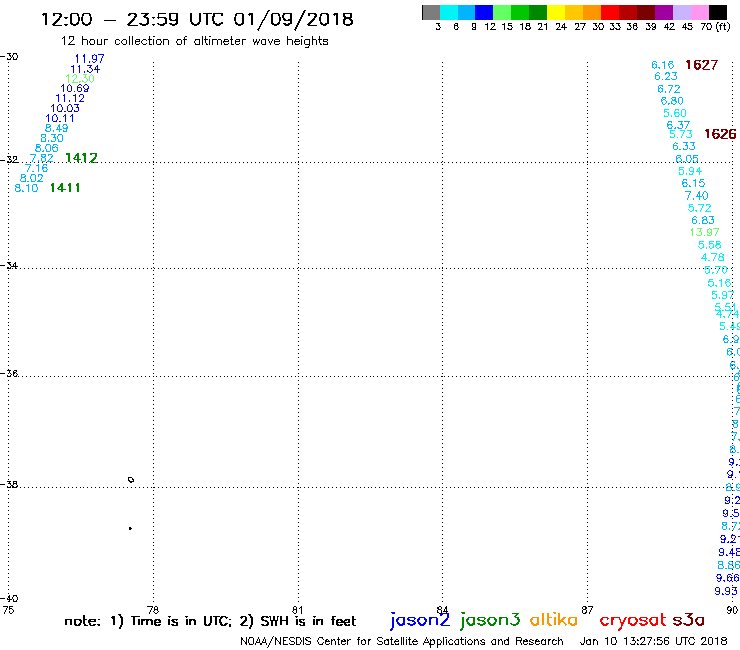Select the s3a satellite label
The height and width of the screenshot is (650, 740).
click(x=688, y=620)
